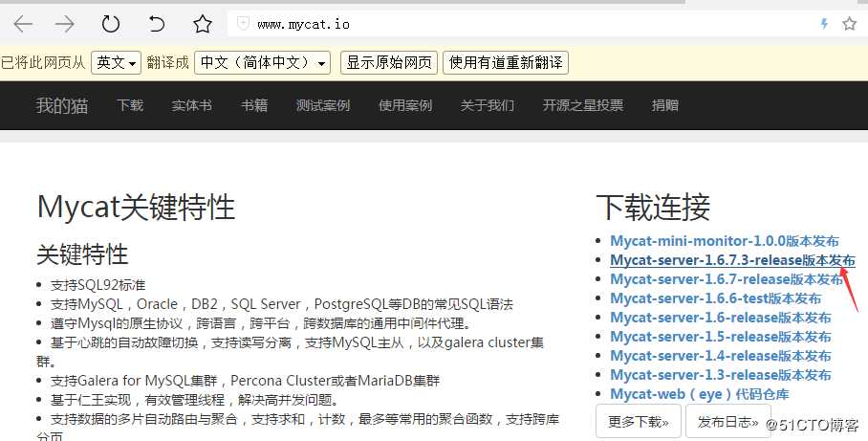Open the Mycat-server-1.5-release版本发布 link

720,337
